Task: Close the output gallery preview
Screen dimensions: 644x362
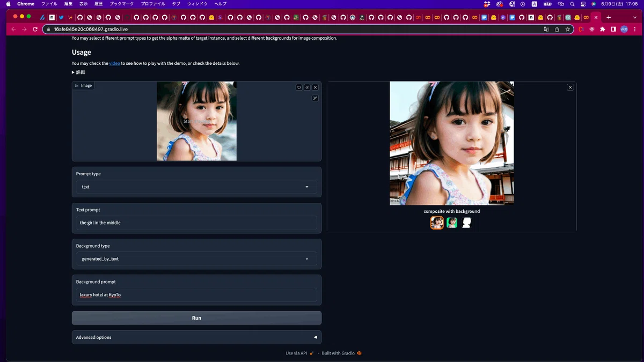Action: (x=570, y=87)
